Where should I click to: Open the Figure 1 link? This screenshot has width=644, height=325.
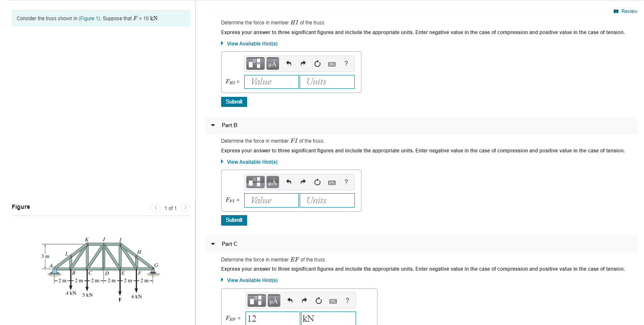tap(89, 19)
